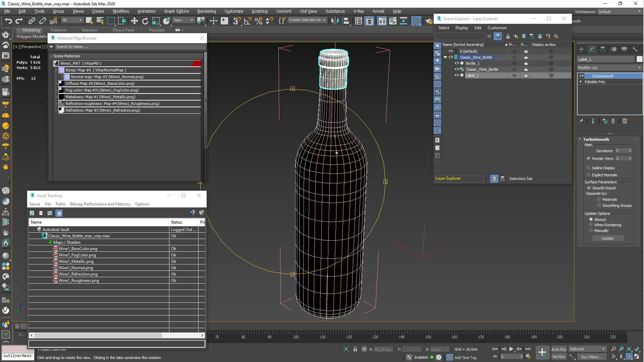Enable separate by Smoothing Groups checkbox
644x362 pixels.
[599, 205]
